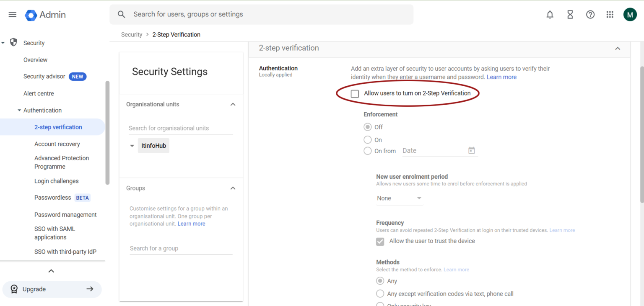Screen dimensions: 644x306
Task: Expand the ItinfoHub organisational unit
Action: 132,145
